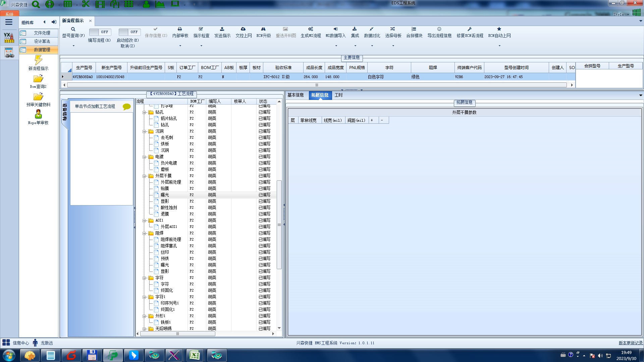This screenshot has width=644, height=362.
Task: Toggle the 启动修改 OFF switch
Action: point(129,32)
